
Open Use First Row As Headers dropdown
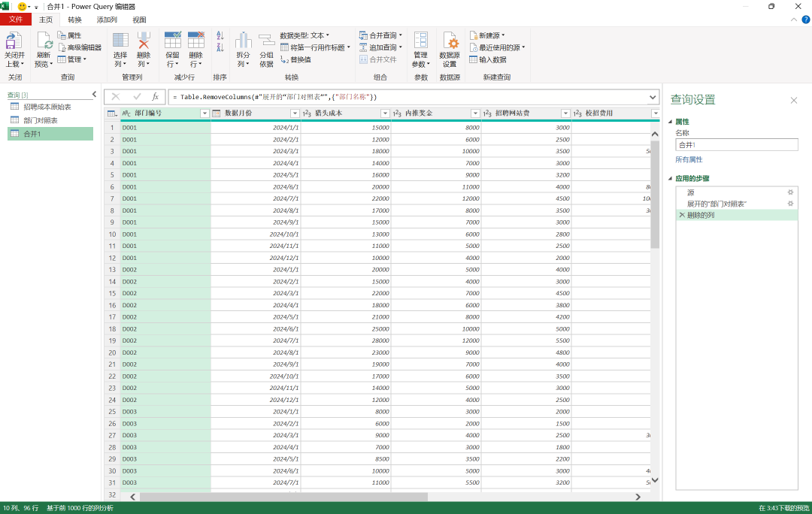click(315, 47)
